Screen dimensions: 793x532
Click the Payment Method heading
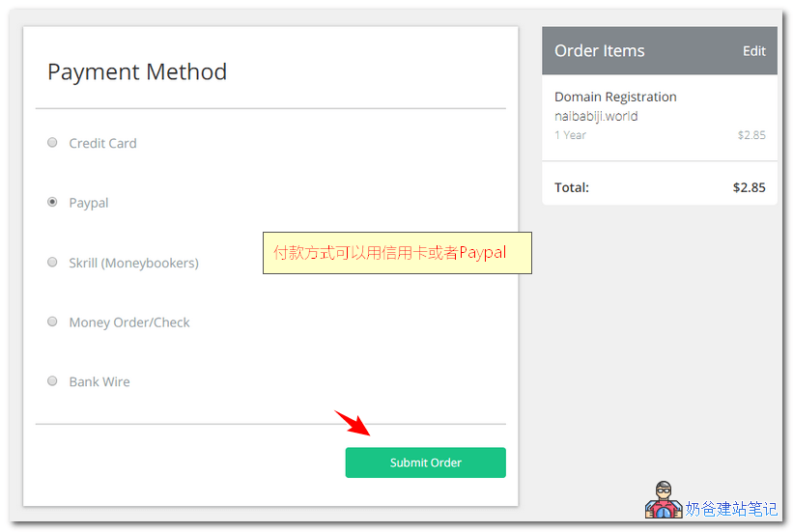(137, 72)
